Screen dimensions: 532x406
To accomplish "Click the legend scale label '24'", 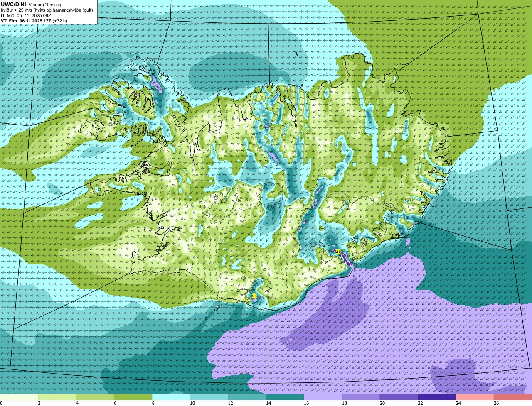I will 458,403.
